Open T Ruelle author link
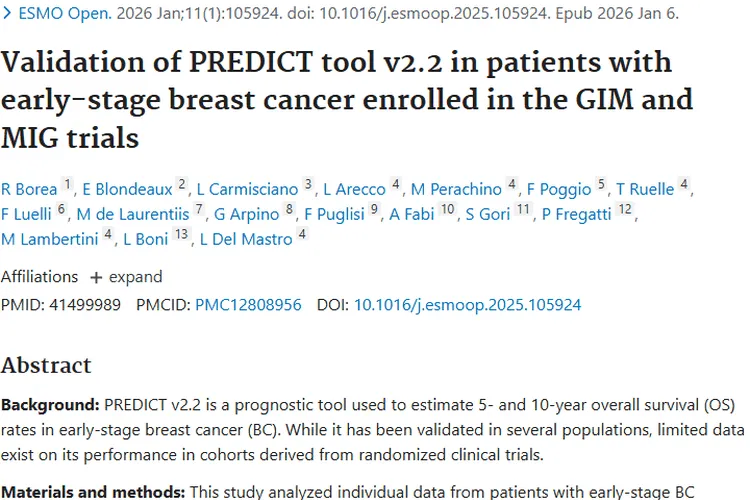 [645, 188]
